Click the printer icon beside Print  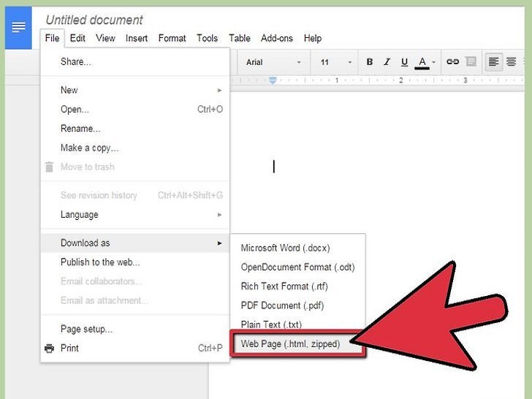click(49, 349)
